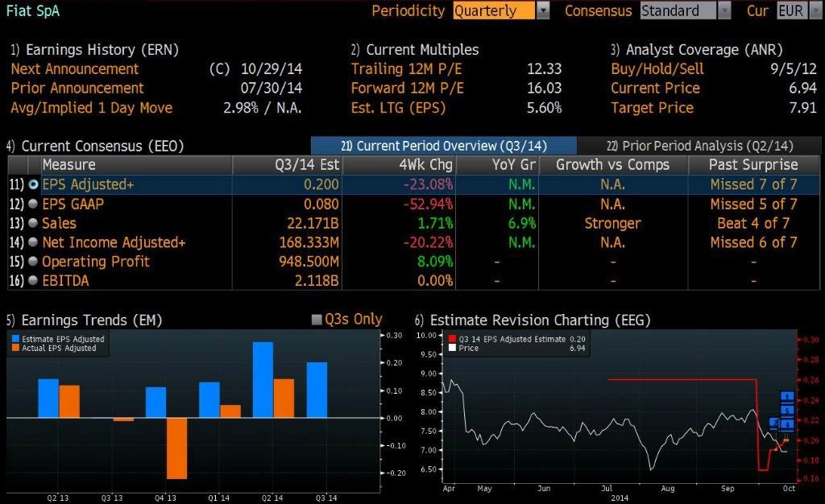The width and height of the screenshot is (825, 504).
Task: Click the blue Estimate EPS Adjusted legend swatch
Action: tap(16, 340)
